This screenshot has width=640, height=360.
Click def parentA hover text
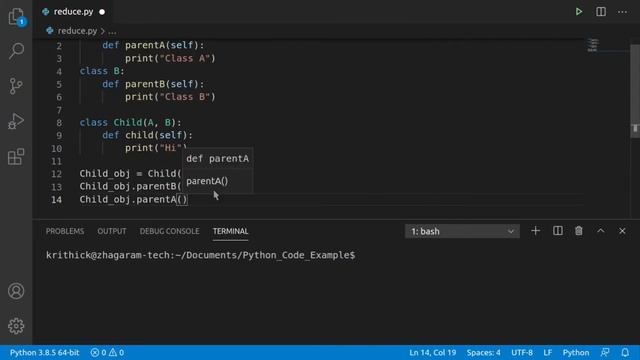[x=218, y=159]
